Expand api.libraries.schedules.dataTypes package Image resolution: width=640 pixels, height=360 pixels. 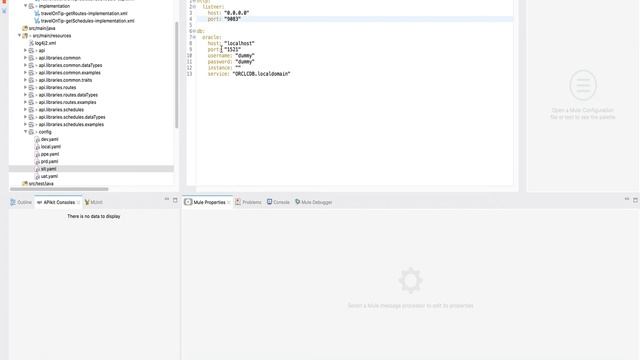(x=25, y=117)
